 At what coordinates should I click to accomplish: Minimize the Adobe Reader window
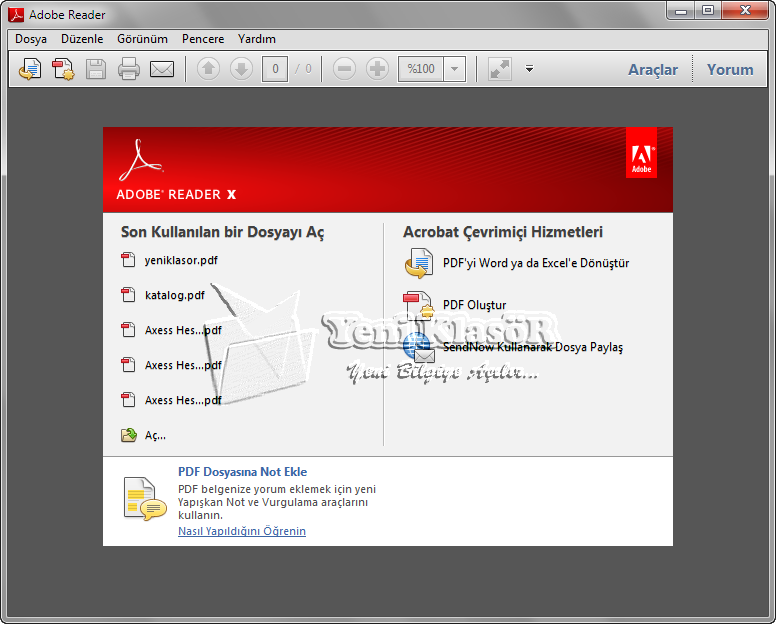[681, 11]
